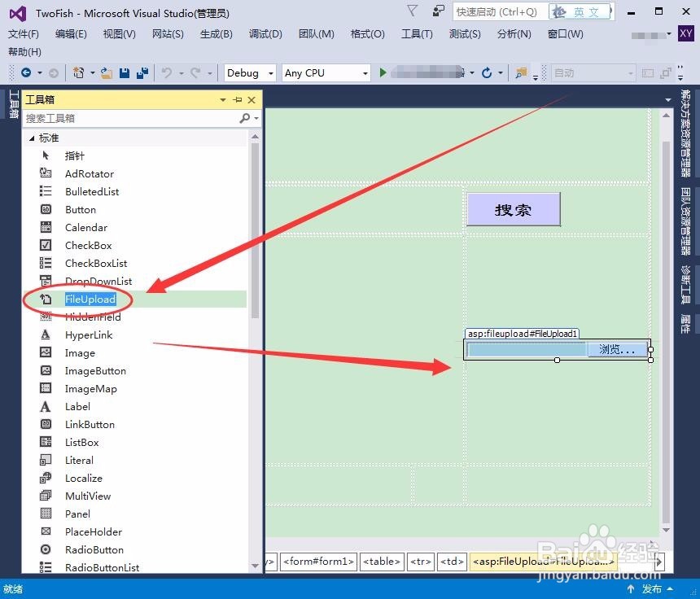Open the Debug configuration dropdown
This screenshot has width=700, height=599.
click(x=249, y=72)
